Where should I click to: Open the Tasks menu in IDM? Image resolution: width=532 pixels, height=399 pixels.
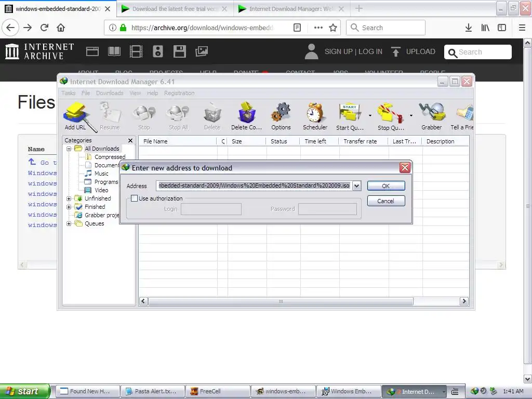point(68,93)
